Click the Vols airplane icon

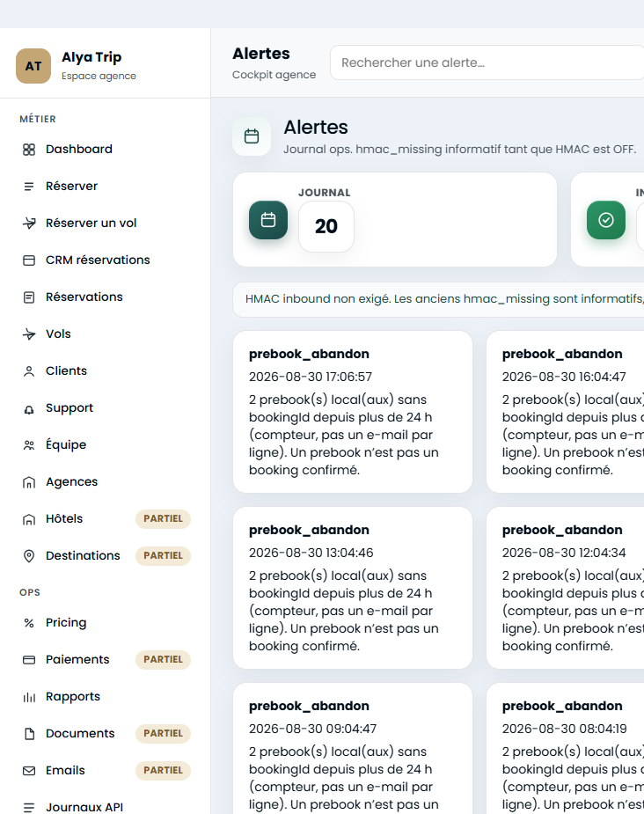29,334
